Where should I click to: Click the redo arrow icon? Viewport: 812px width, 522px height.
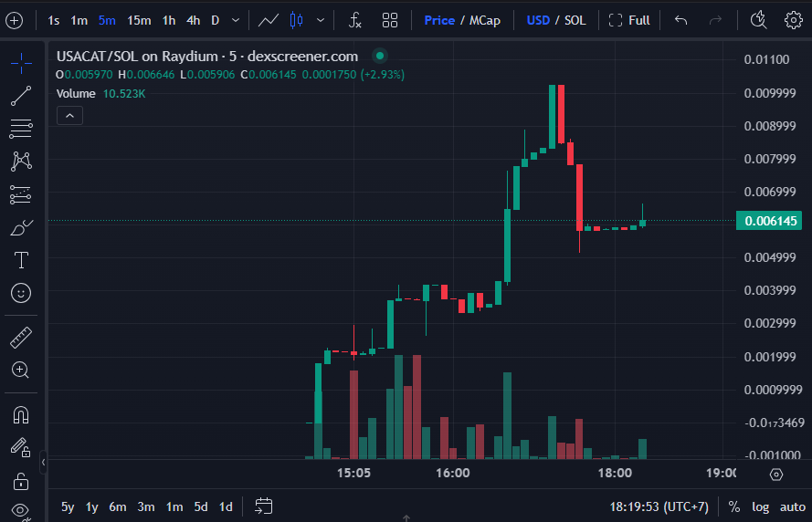click(715, 21)
